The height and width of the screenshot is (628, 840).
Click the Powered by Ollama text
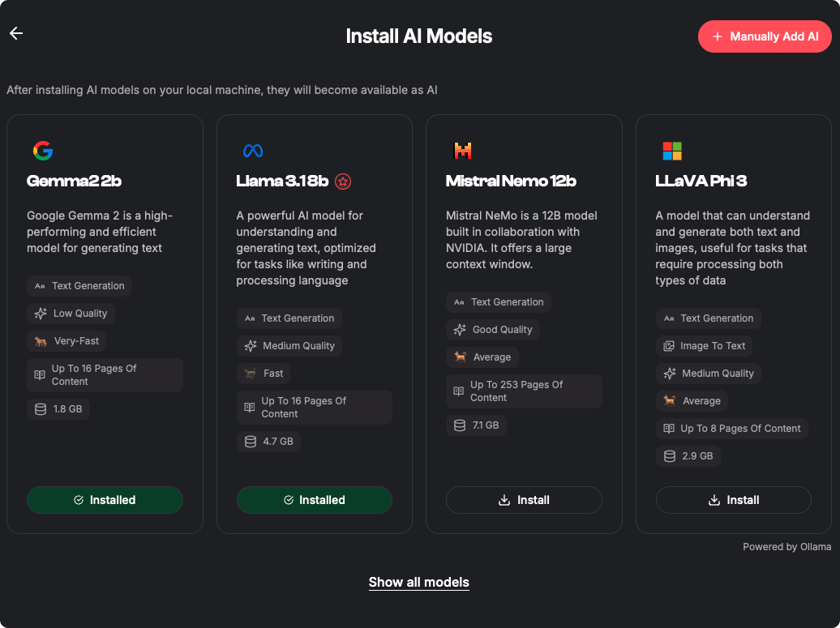coord(787,547)
